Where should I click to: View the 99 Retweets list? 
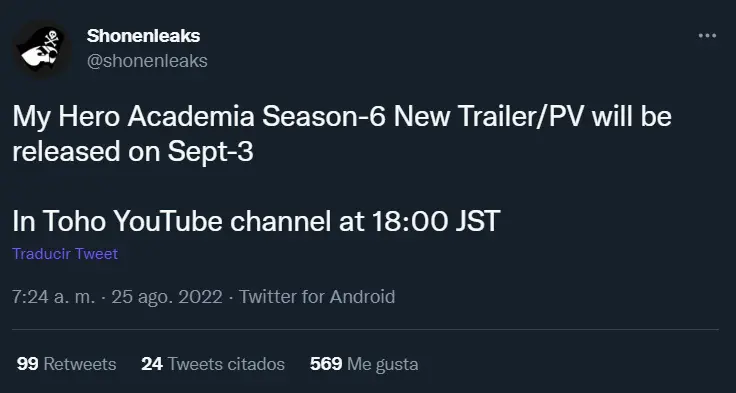[x=66, y=364]
